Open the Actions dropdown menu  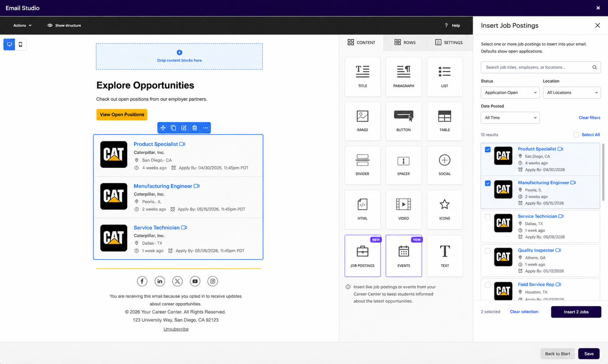click(23, 25)
